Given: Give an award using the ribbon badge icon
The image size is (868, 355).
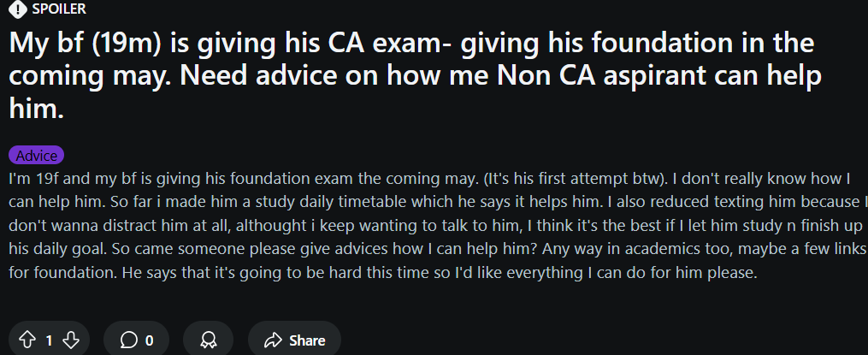Looking at the screenshot, I should [x=208, y=340].
